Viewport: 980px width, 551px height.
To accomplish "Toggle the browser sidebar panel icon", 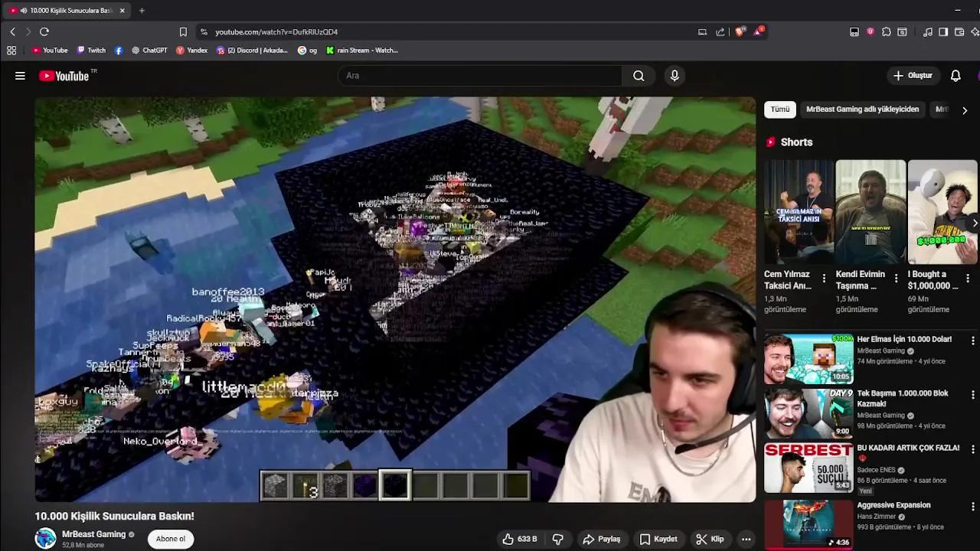I will click(x=943, y=32).
